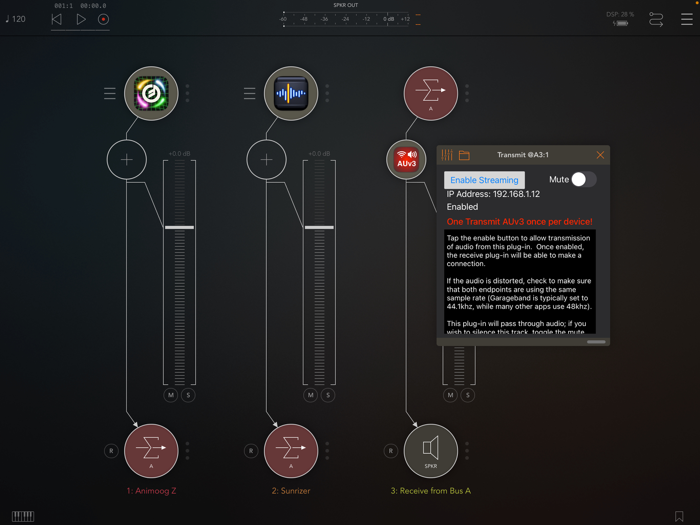Click the +0.0 dB readout above Sunrizer fader
Viewport: 700px width, 525px height.
tap(319, 154)
